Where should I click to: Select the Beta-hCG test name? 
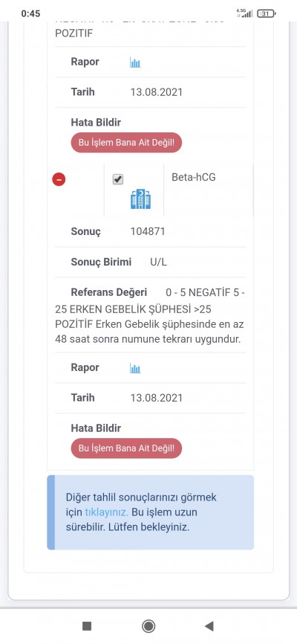tap(194, 178)
